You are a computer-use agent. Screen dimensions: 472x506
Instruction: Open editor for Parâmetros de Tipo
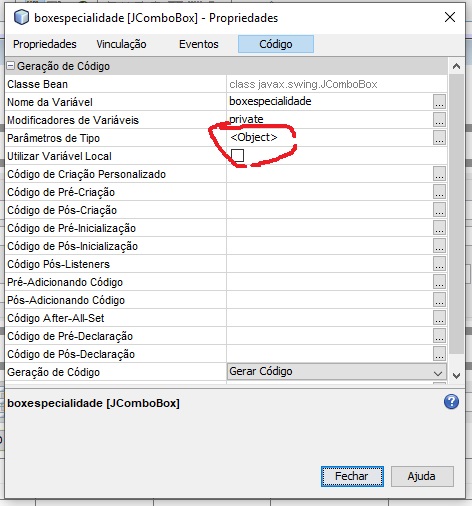(439, 138)
